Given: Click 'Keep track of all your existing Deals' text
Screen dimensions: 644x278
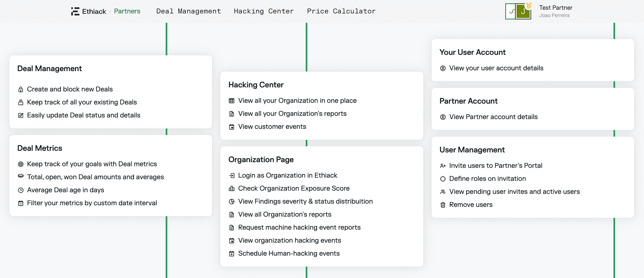Looking at the screenshot, I should (82, 102).
